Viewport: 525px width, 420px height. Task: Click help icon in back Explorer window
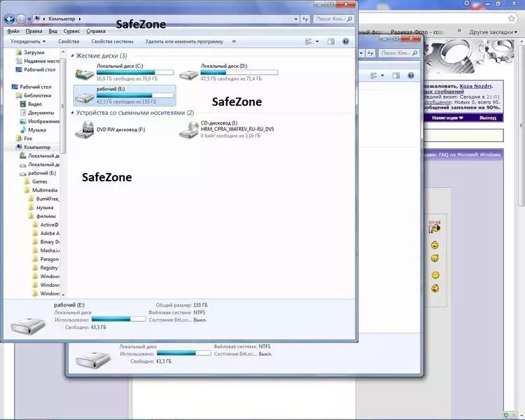click(411, 76)
